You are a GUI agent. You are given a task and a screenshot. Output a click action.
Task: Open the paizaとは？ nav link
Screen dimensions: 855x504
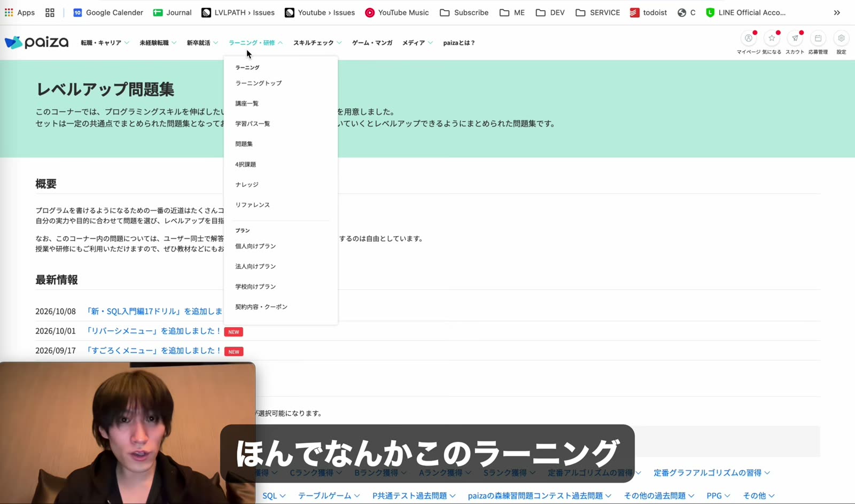click(459, 43)
